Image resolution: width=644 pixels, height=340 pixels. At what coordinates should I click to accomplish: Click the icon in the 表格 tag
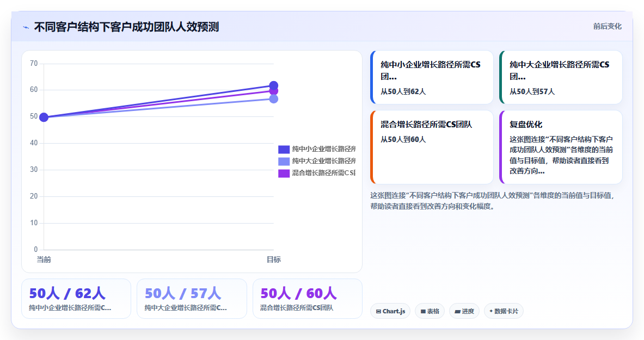(x=423, y=312)
